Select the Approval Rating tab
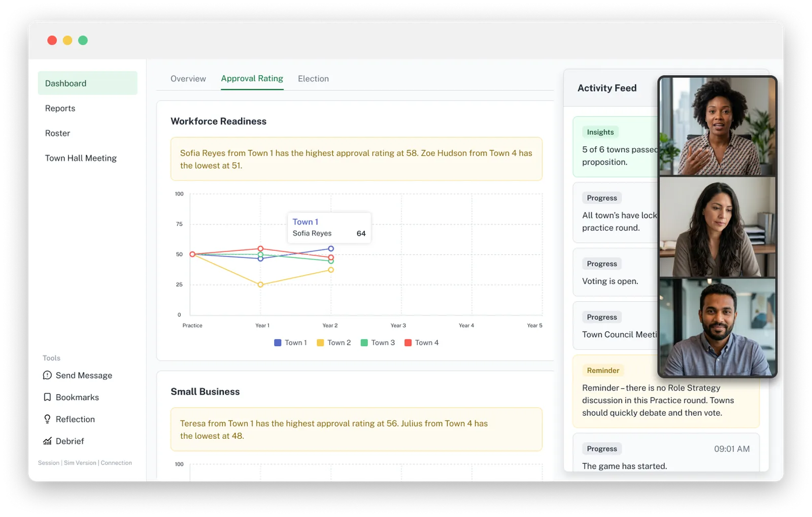Screen dimensions: 812x517 252,79
